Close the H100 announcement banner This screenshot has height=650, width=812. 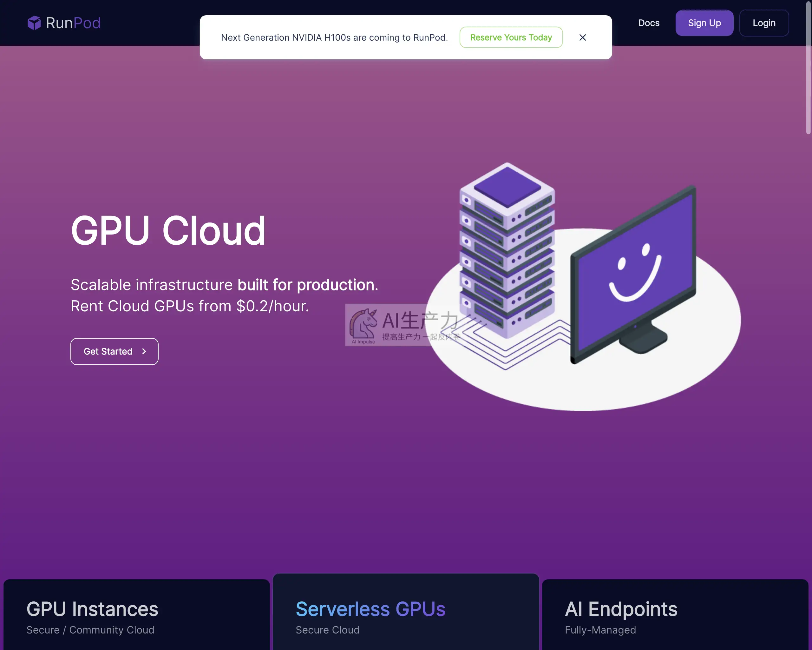tap(582, 37)
